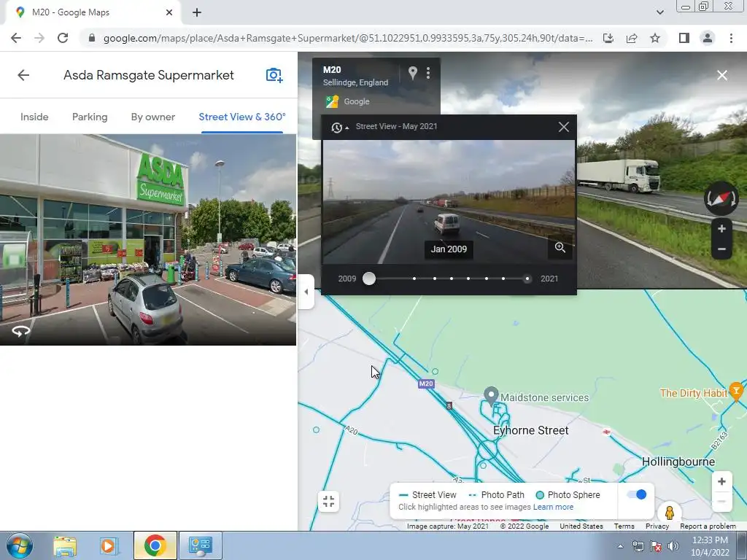Click the volume speaker tray icon

click(x=673, y=547)
